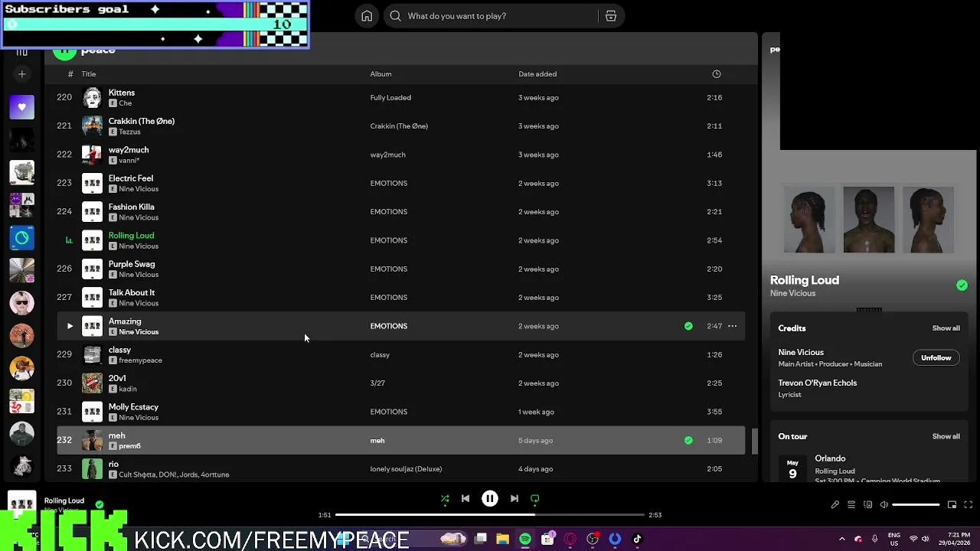
Task: Pause the current song
Action: pyautogui.click(x=490, y=499)
